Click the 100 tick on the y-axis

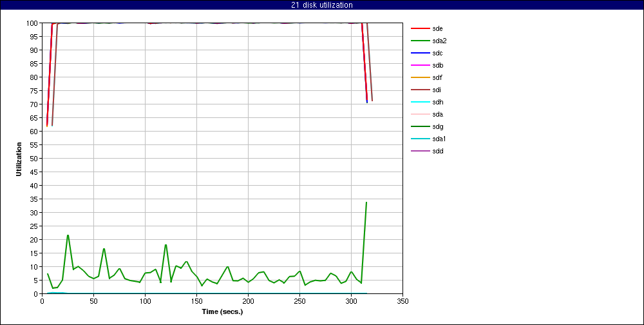point(33,23)
